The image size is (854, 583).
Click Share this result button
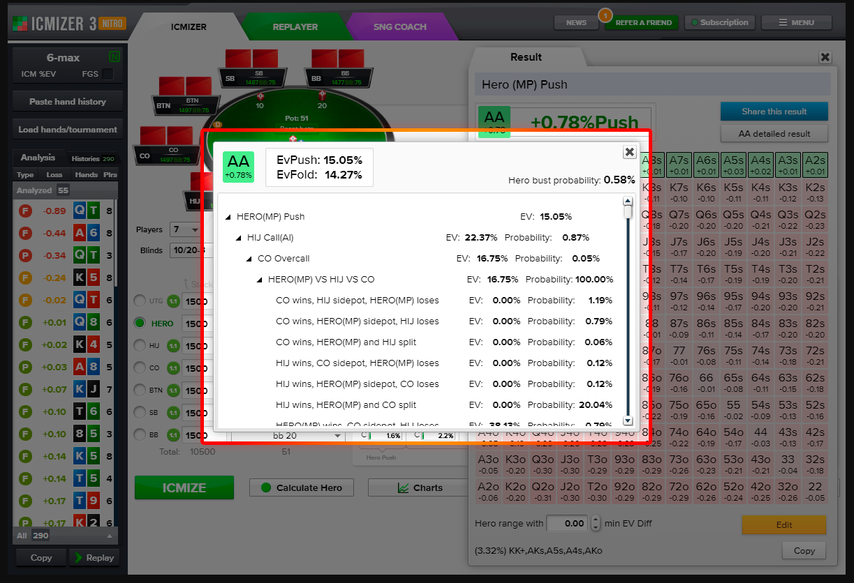(774, 111)
